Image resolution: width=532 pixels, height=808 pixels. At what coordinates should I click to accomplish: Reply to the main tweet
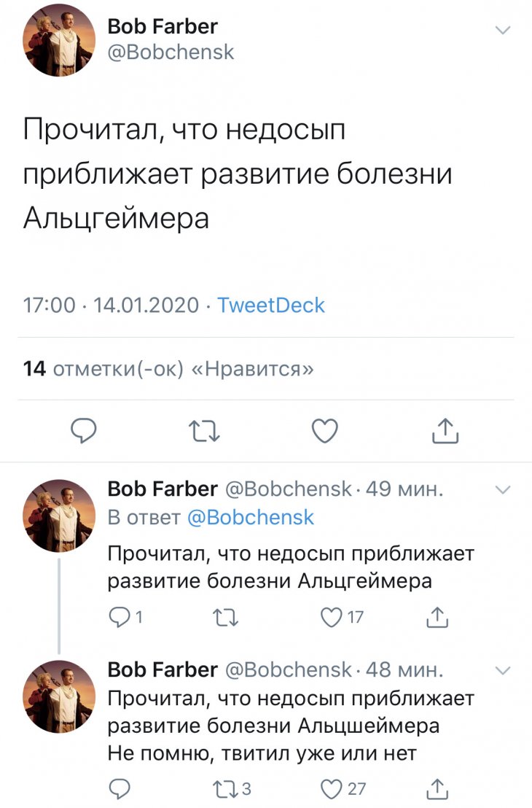click(84, 432)
